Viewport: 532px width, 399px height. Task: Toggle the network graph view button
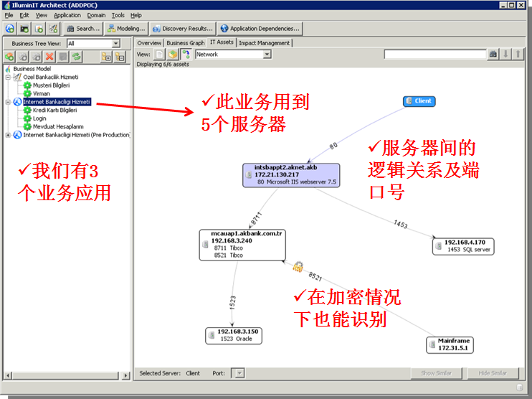pyautogui.click(x=185, y=55)
